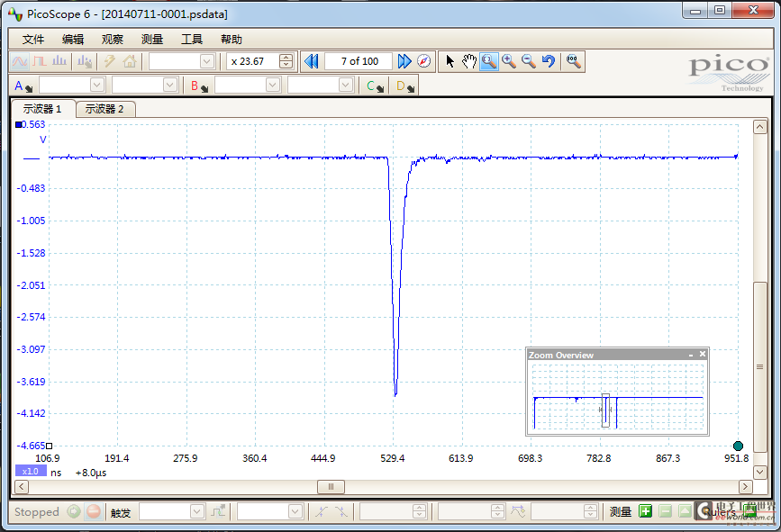
Task: Click the vertical scrollbar thumb
Action: pos(759,367)
